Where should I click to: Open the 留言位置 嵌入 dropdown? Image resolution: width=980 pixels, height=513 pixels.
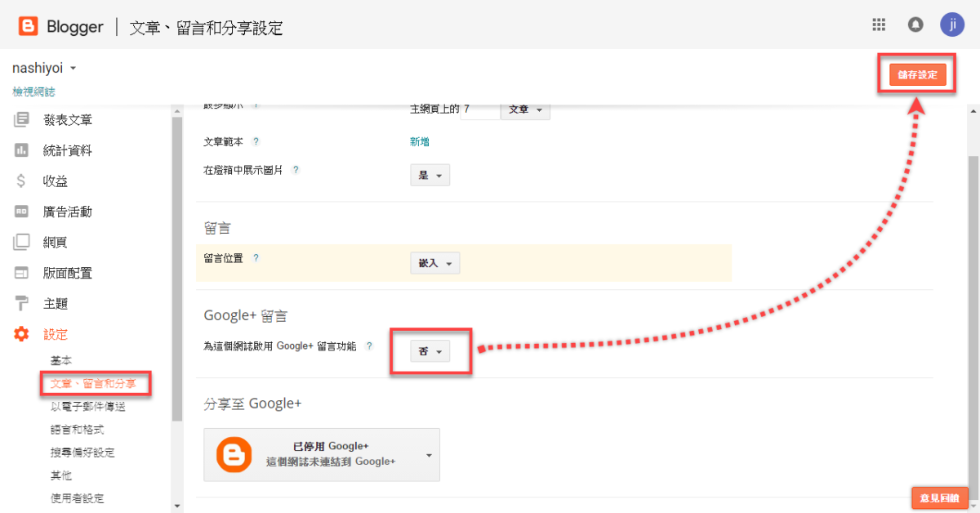pyautogui.click(x=435, y=263)
